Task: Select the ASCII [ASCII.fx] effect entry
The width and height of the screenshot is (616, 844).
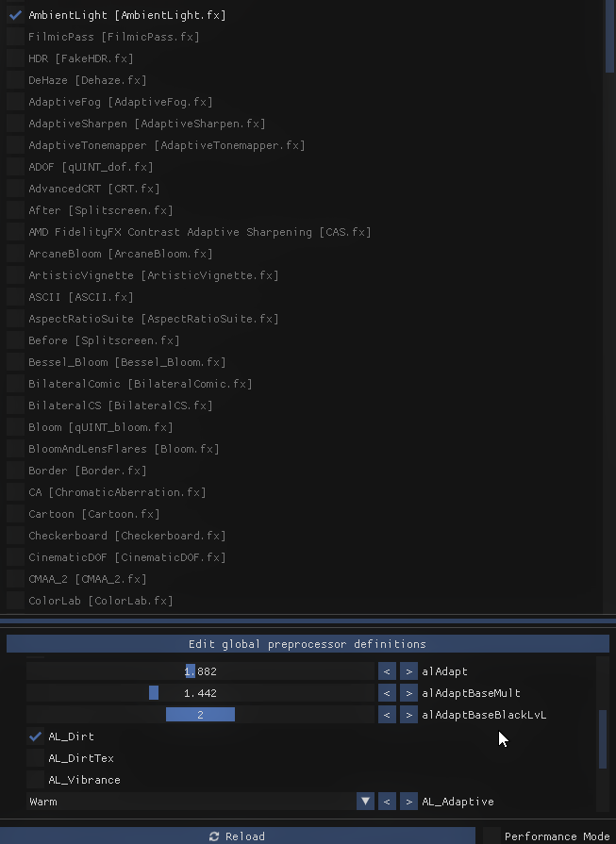Action: click(81, 297)
